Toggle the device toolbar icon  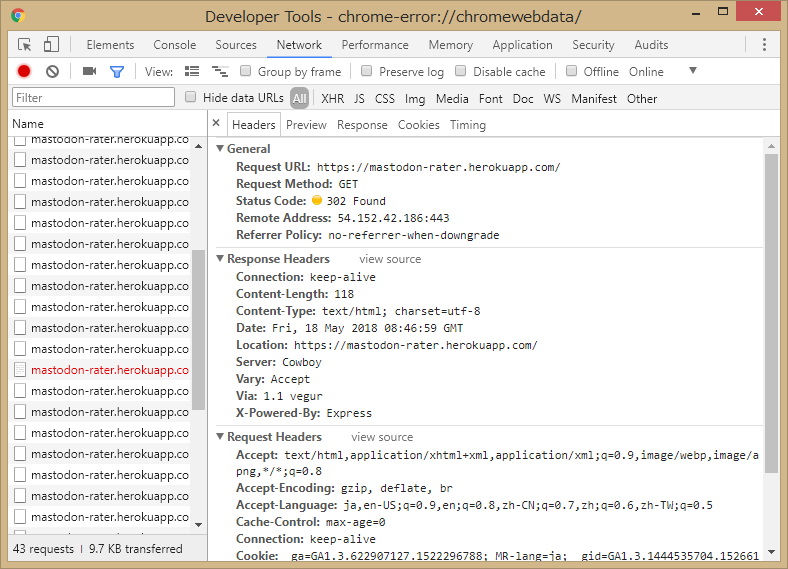[51, 45]
